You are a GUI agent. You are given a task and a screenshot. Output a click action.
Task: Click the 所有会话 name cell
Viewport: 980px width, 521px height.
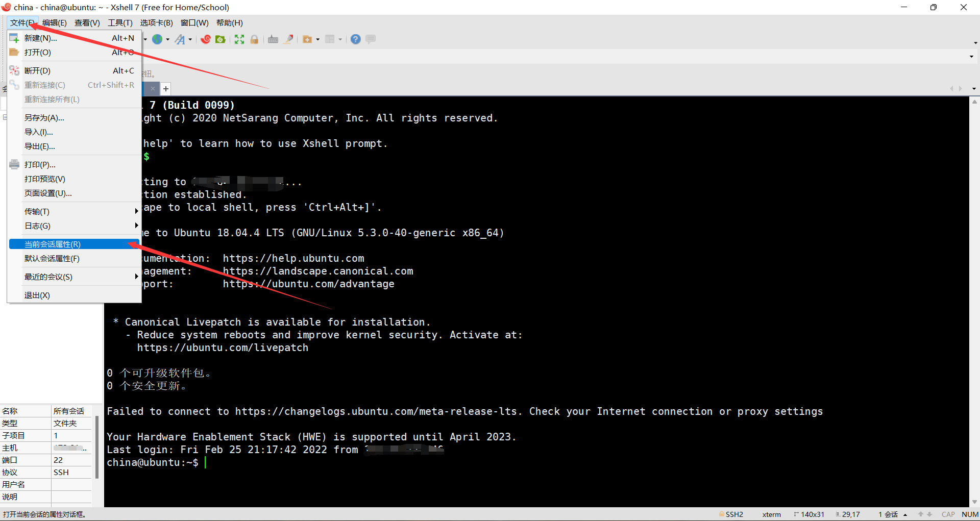pyautogui.click(x=71, y=411)
